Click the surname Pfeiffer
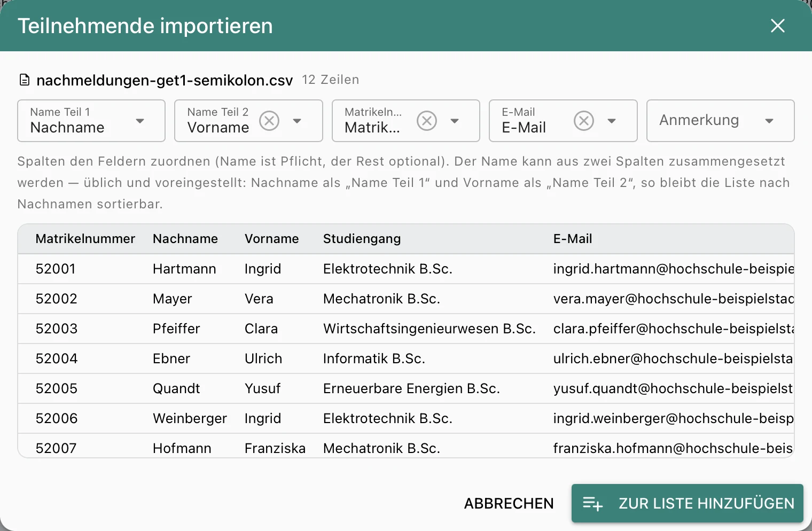 [176, 329]
